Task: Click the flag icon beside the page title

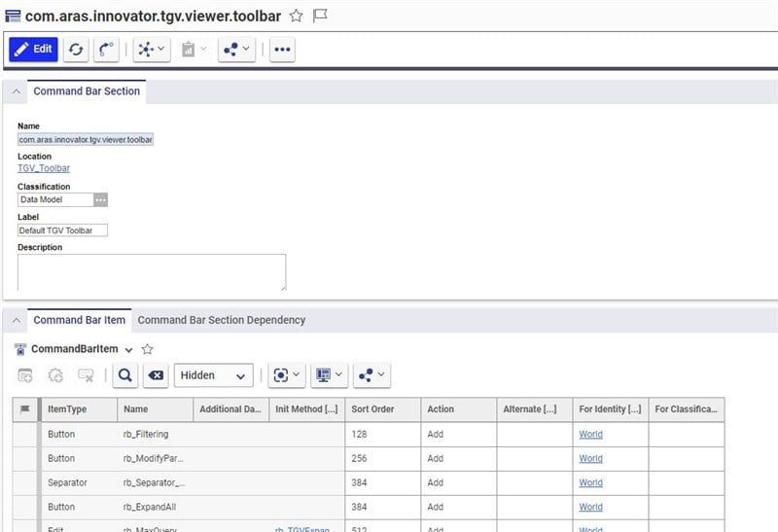Action: pyautogui.click(x=320, y=16)
